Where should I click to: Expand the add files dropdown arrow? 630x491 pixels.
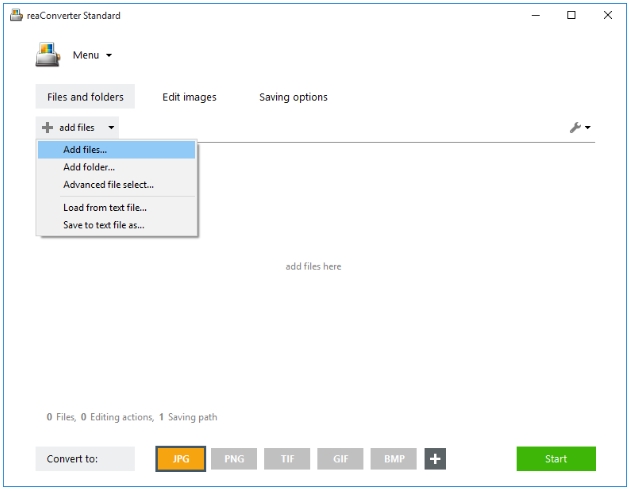tap(111, 127)
